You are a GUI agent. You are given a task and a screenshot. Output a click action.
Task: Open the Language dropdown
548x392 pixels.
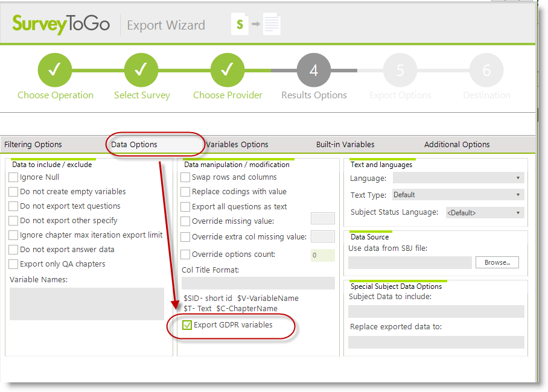click(458, 178)
